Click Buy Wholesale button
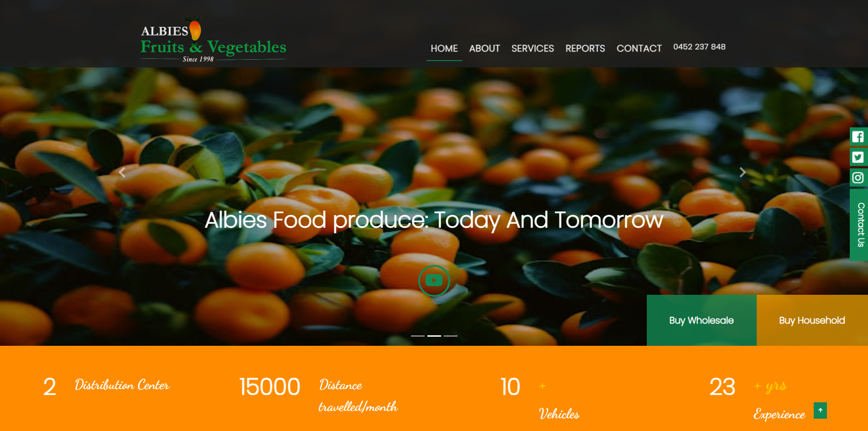Viewport: 868px width, 431px height. coord(702,320)
